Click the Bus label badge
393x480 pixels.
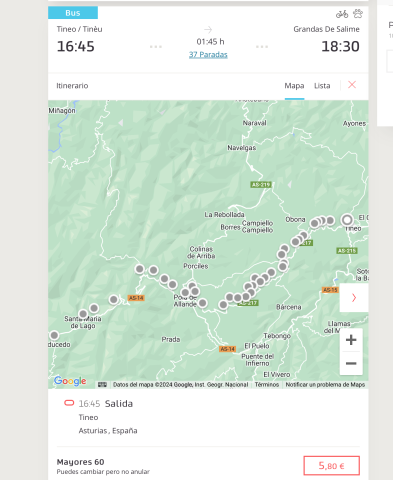click(73, 13)
